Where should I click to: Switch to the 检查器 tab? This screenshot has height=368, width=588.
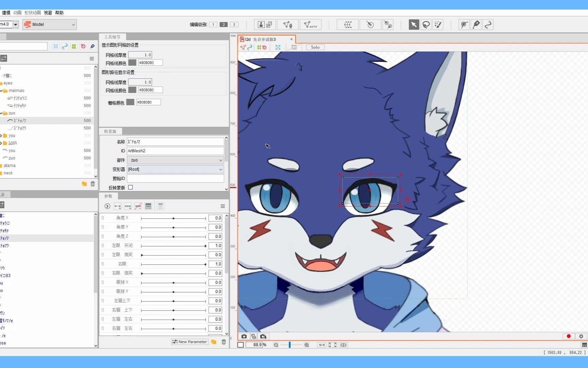110,131
